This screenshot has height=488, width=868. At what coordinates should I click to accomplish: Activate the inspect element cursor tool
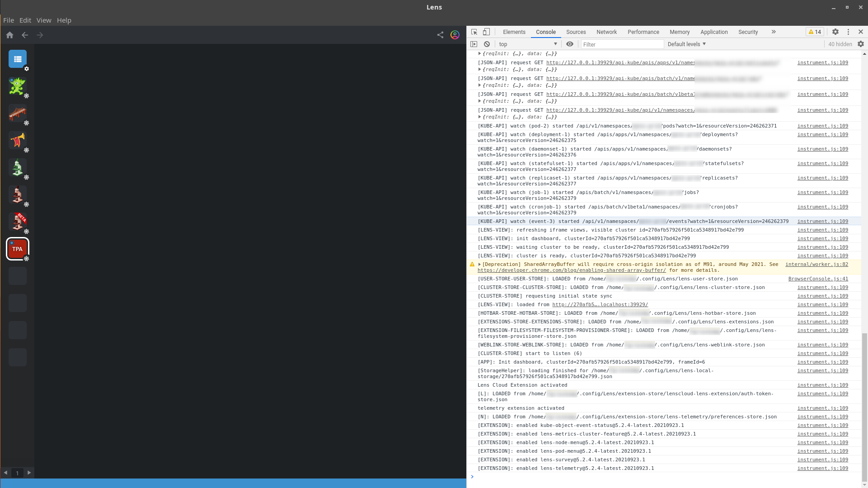tap(474, 32)
